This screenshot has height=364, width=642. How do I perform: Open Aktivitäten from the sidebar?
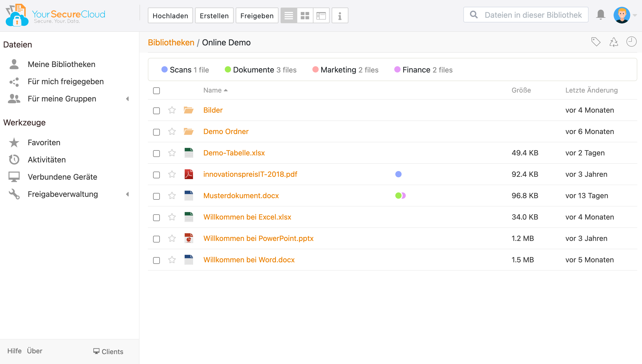47,160
